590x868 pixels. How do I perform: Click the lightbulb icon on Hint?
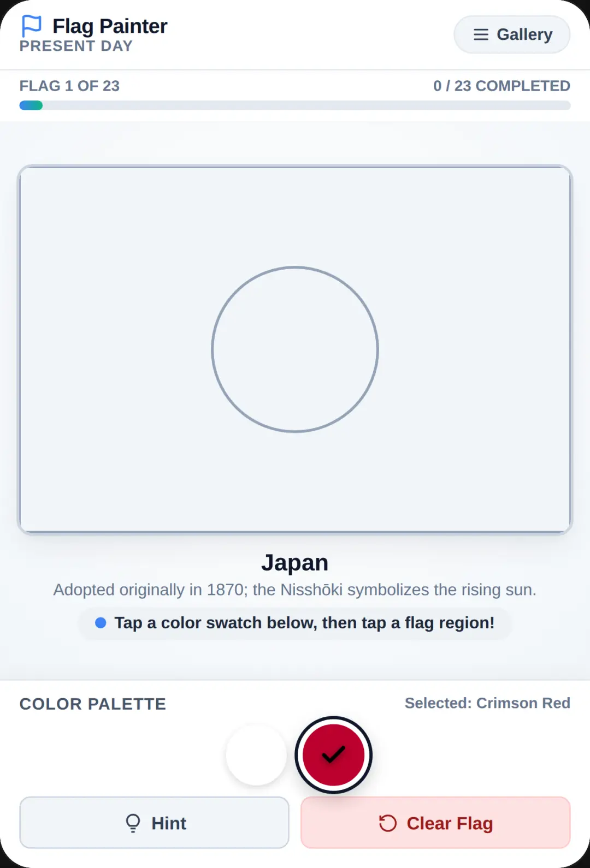(133, 823)
